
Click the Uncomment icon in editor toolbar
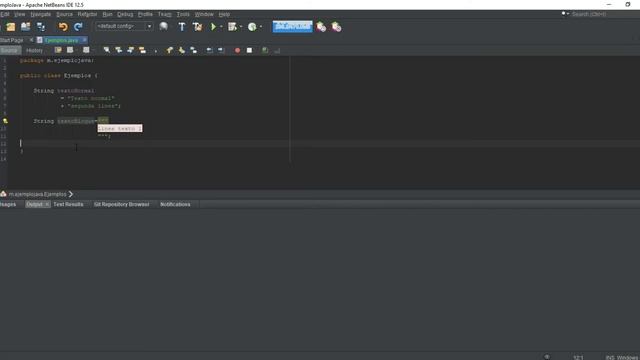pos(277,50)
